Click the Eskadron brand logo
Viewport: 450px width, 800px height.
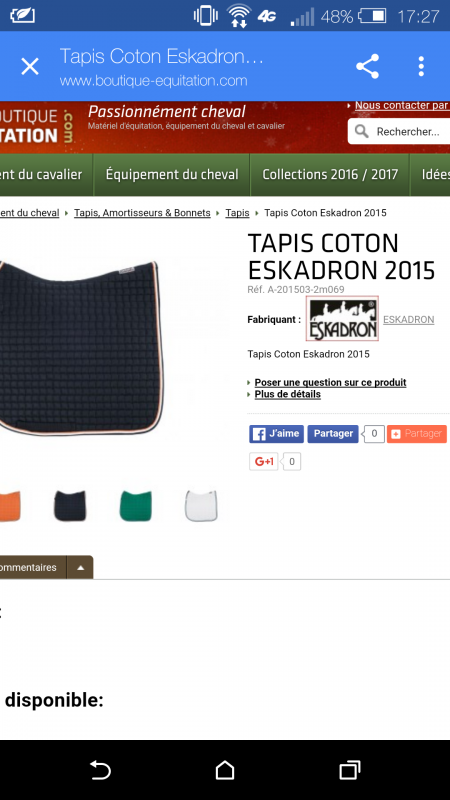click(342, 318)
